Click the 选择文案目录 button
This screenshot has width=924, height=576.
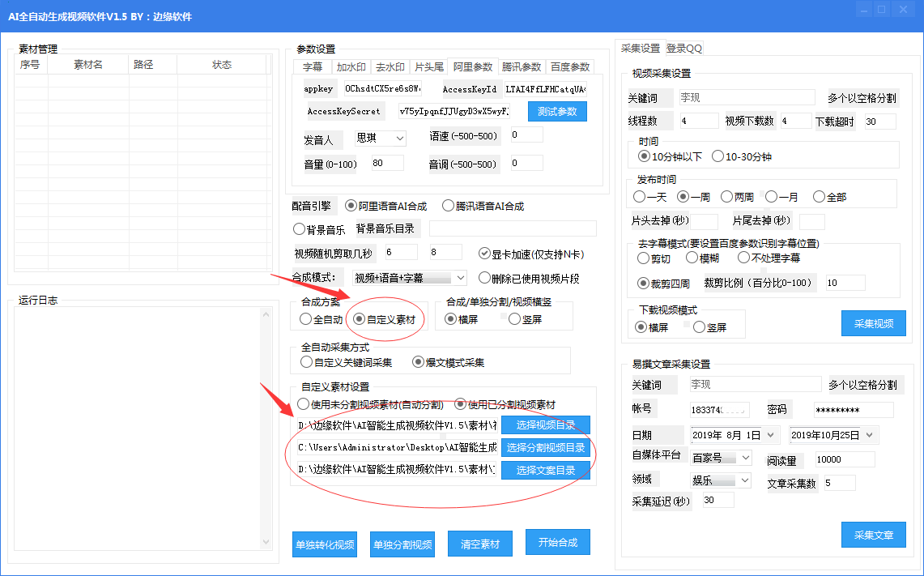[546, 470]
